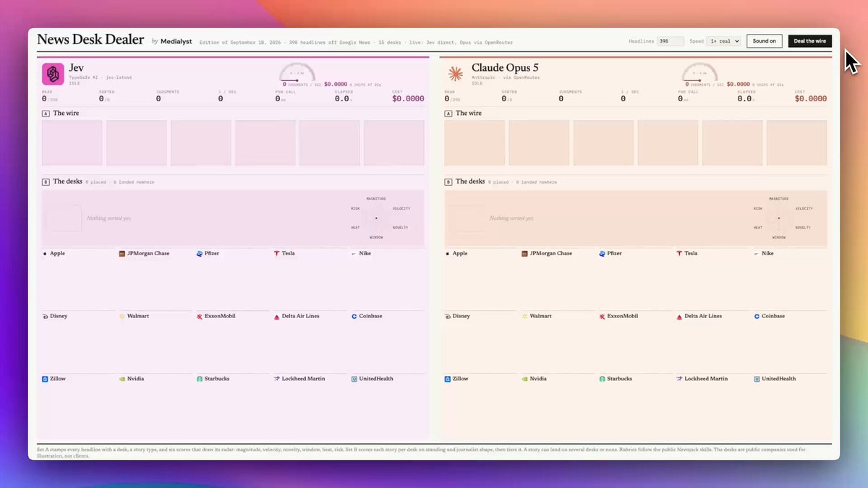868x488 pixels.
Task: Click Tesla icon in Claude Opus 5 panel
Action: pos(679,254)
